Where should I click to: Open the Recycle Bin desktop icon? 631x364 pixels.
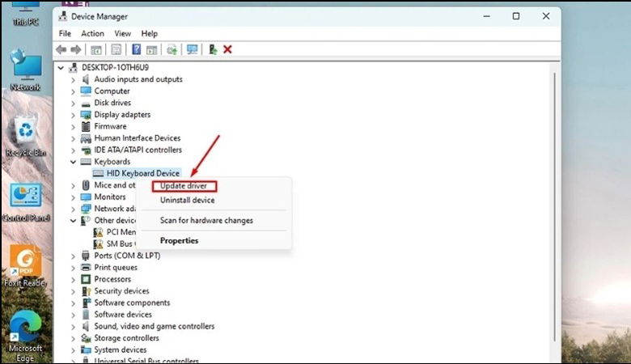point(26,135)
